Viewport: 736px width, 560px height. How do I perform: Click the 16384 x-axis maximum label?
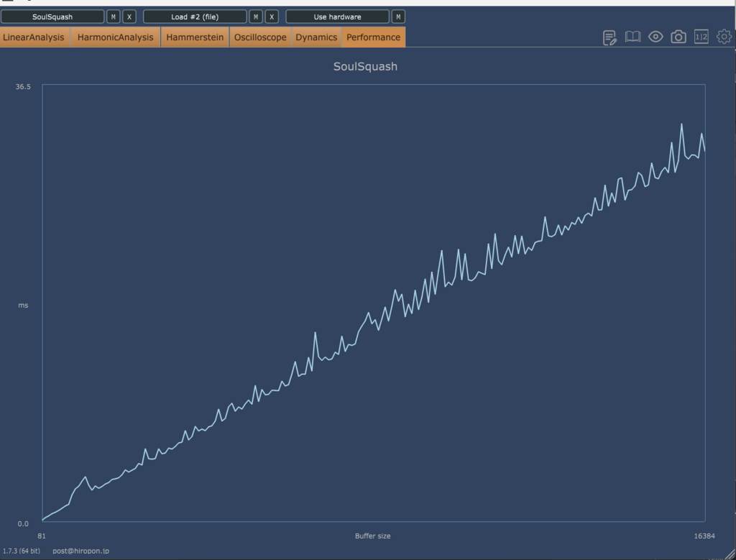pyautogui.click(x=704, y=536)
